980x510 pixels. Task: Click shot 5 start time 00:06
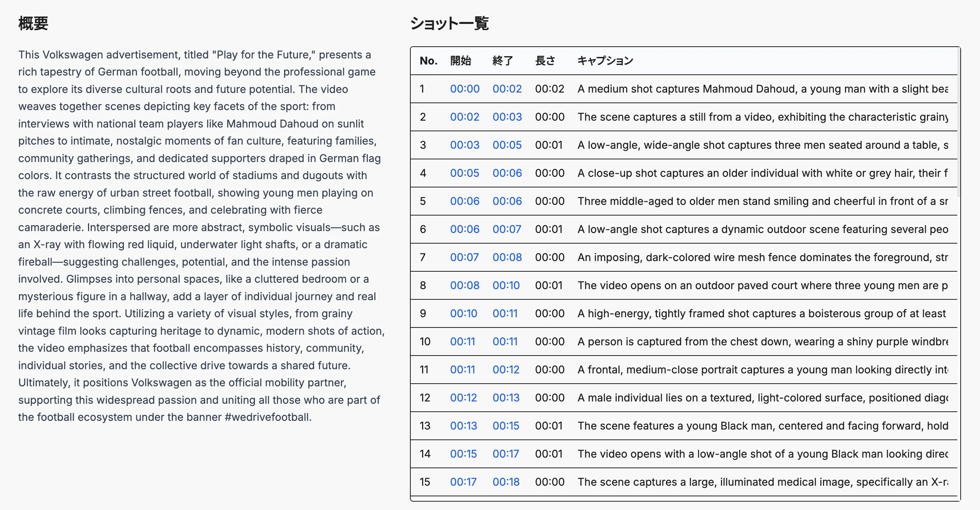click(465, 201)
